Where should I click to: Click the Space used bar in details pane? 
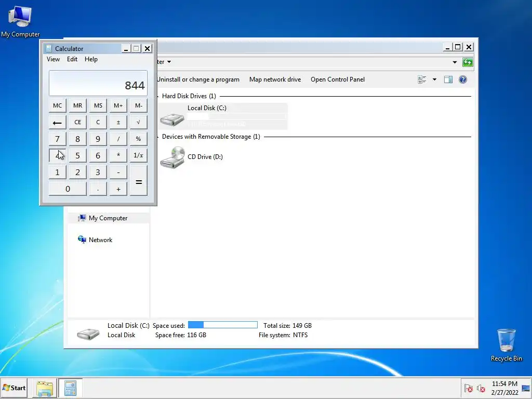click(x=223, y=325)
